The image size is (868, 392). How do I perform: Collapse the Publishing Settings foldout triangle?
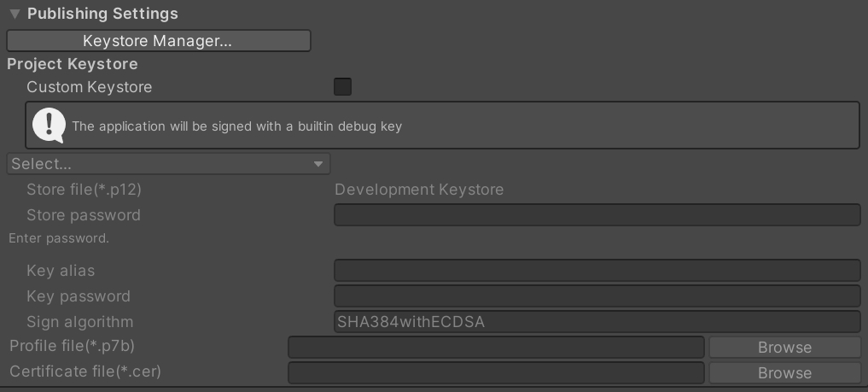coord(15,14)
